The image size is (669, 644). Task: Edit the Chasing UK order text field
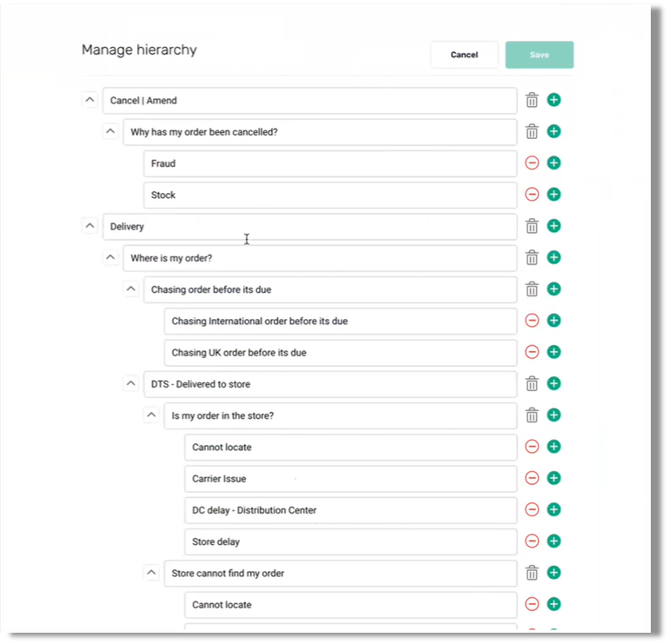point(339,353)
